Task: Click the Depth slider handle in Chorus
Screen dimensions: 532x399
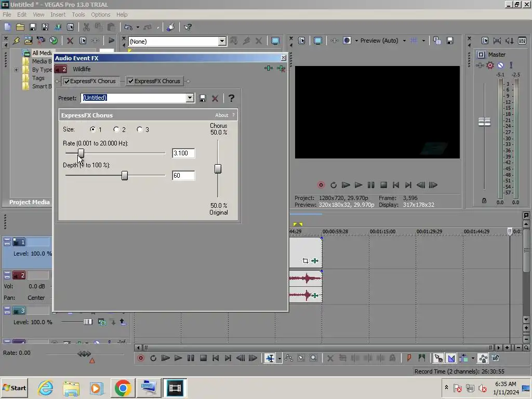Action: [125, 176]
